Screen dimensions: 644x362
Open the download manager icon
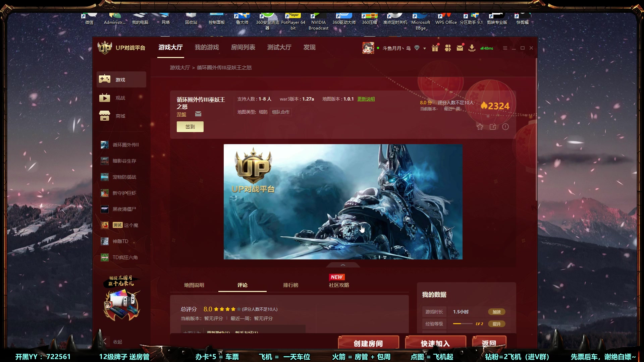click(x=472, y=48)
